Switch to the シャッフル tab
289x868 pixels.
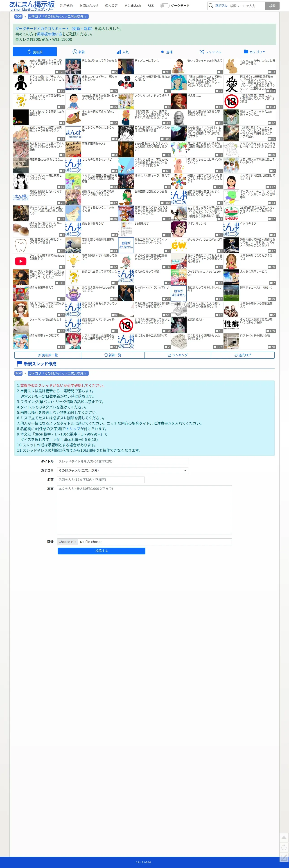(x=210, y=52)
